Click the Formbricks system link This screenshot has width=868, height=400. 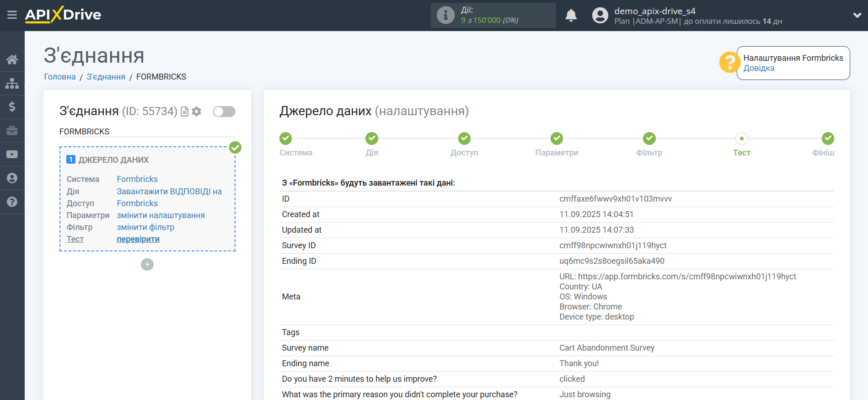137,179
